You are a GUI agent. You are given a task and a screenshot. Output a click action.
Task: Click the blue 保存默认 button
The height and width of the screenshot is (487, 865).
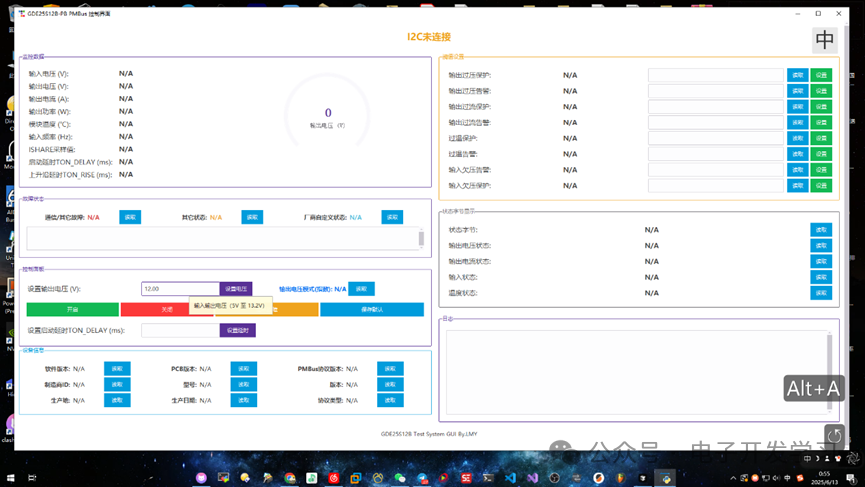pyautogui.click(x=371, y=310)
